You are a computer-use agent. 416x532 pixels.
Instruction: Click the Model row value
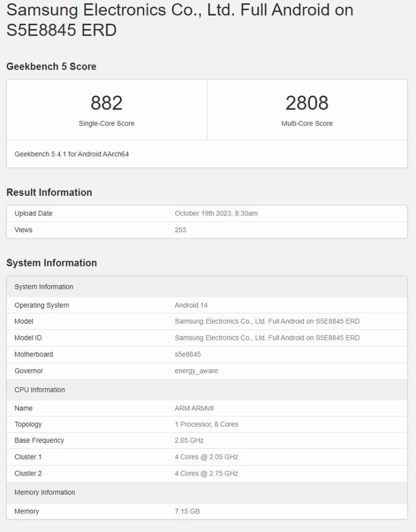tap(267, 321)
